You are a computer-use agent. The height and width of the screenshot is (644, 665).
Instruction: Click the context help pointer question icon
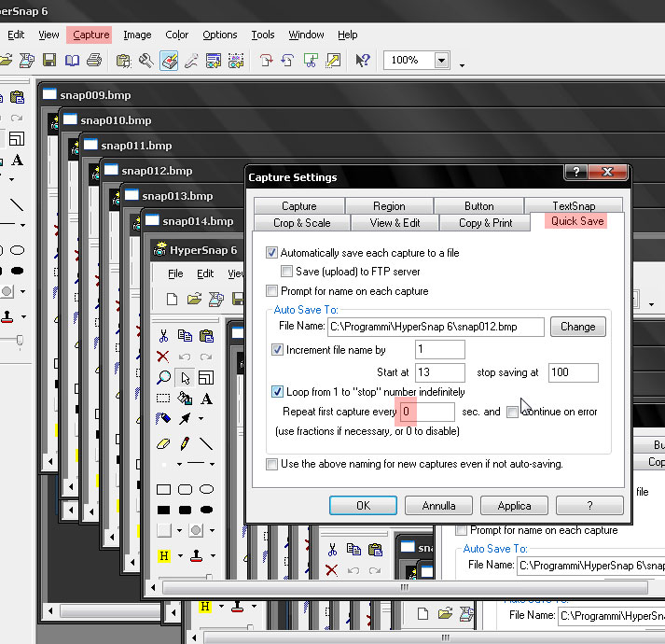[363, 61]
